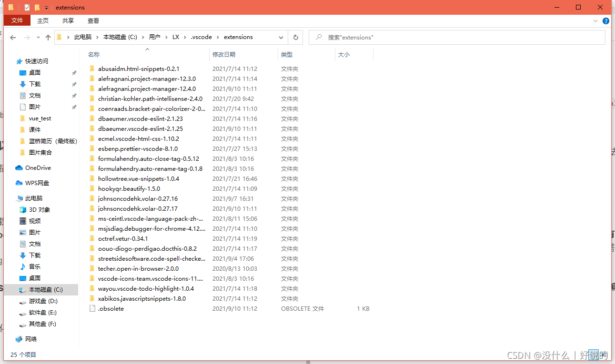The image size is (615, 364).
Task: Sort by 修改日期 column header
Action: point(224,55)
